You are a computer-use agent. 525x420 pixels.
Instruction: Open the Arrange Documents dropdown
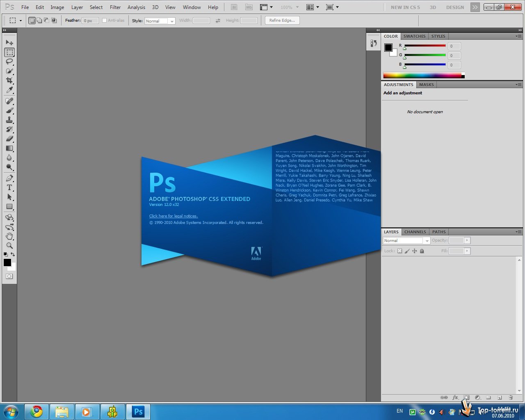pos(313,7)
